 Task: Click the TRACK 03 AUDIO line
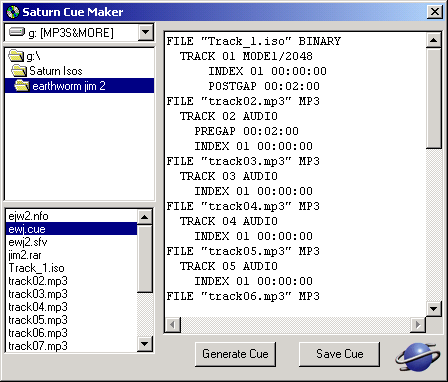coord(229,176)
